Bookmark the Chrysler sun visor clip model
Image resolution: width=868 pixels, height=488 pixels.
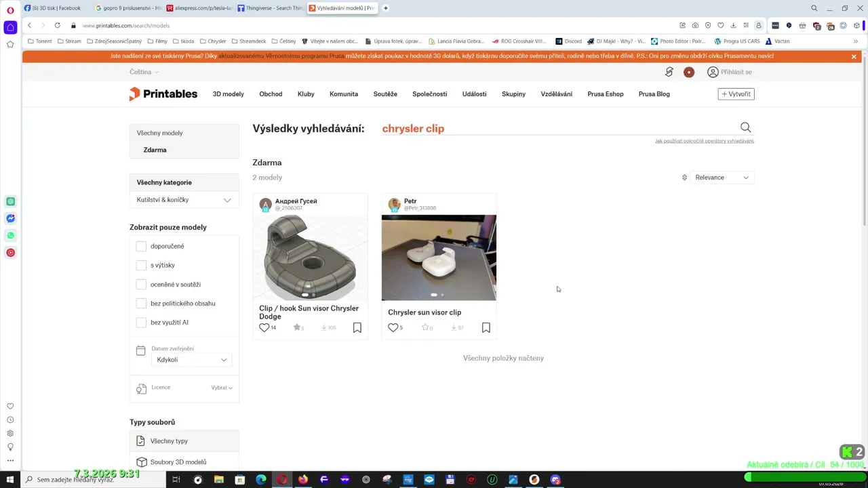tap(486, 327)
